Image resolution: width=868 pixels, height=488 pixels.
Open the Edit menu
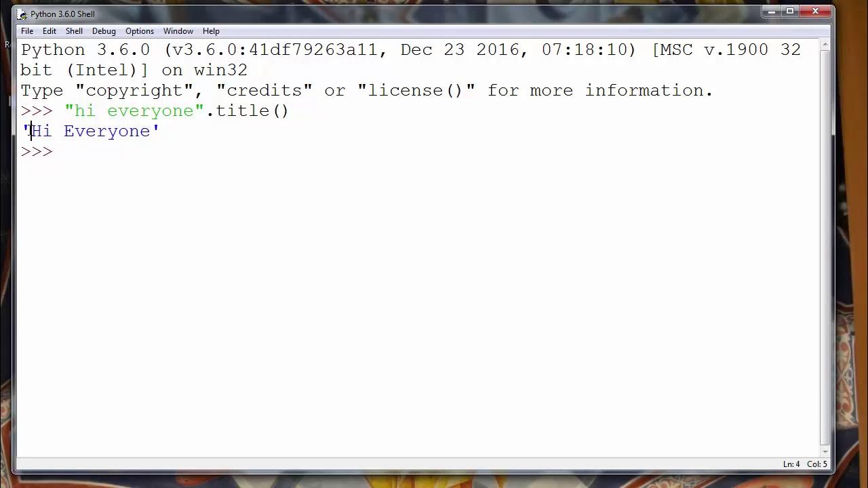[x=50, y=31]
